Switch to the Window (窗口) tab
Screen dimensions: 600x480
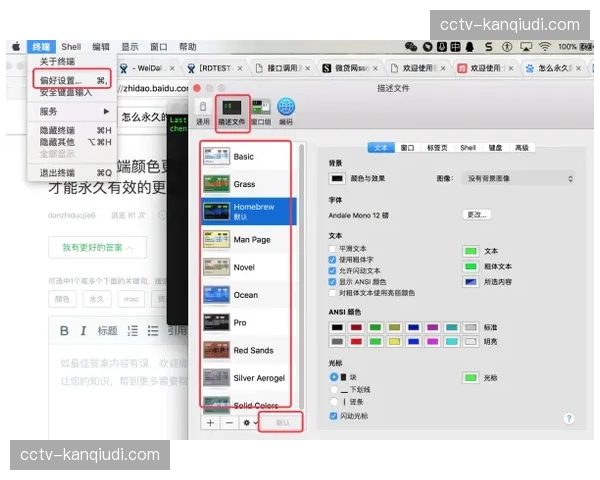(x=407, y=148)
